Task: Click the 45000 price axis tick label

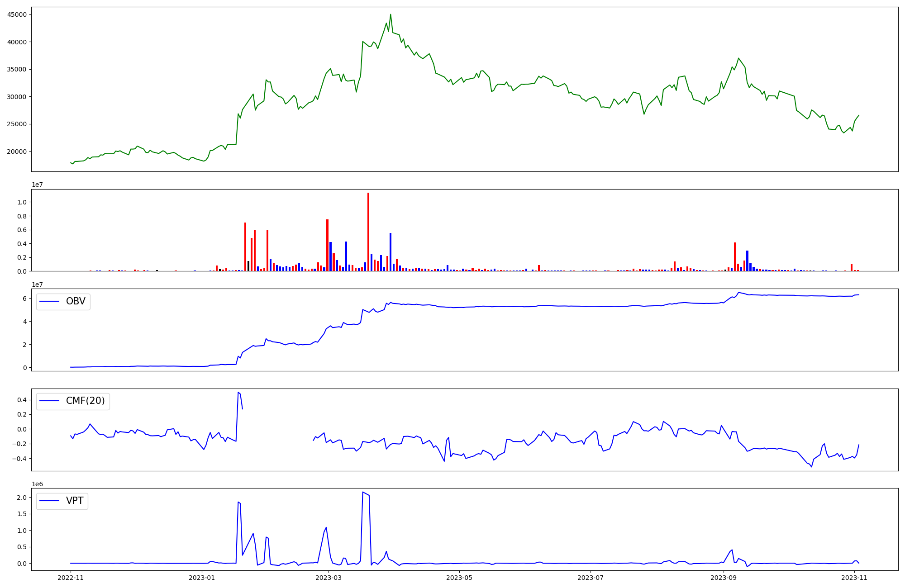Action: pyautogui.click(x=17, y=14)
